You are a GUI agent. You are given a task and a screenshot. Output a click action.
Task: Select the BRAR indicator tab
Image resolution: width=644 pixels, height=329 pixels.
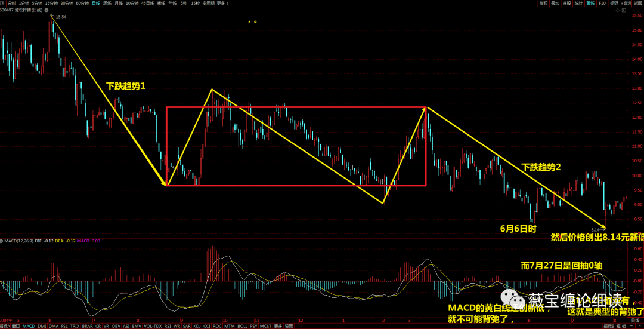[88, 326]
